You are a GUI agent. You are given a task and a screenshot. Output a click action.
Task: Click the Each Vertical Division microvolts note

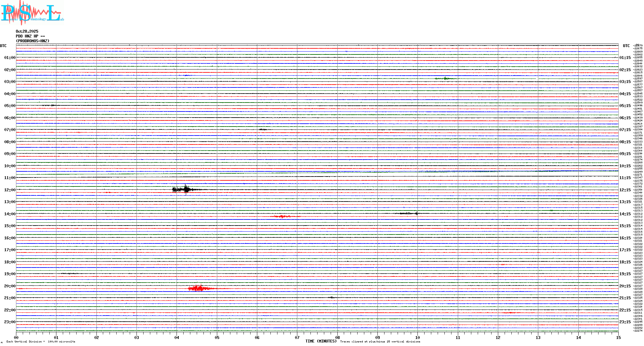pos(41,342)
